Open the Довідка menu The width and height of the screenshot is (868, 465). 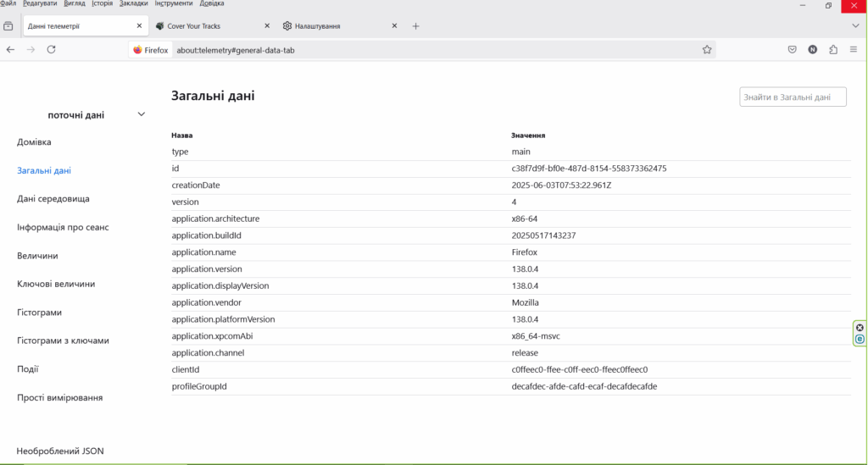pos(211,3)
